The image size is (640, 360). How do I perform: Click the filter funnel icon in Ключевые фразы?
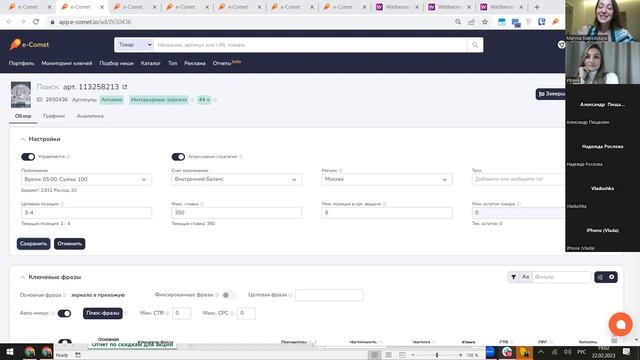(x=513, y=277)
